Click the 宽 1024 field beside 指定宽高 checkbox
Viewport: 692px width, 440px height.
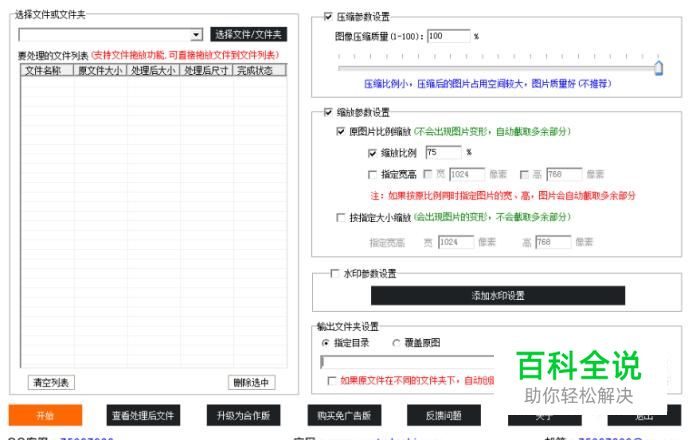click(x=467, y=174)
